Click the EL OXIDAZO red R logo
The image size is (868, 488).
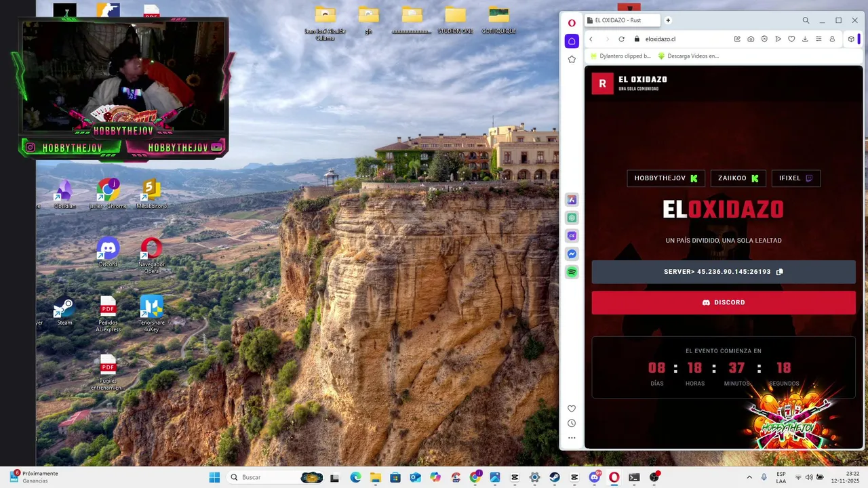(x=602, y=83)
